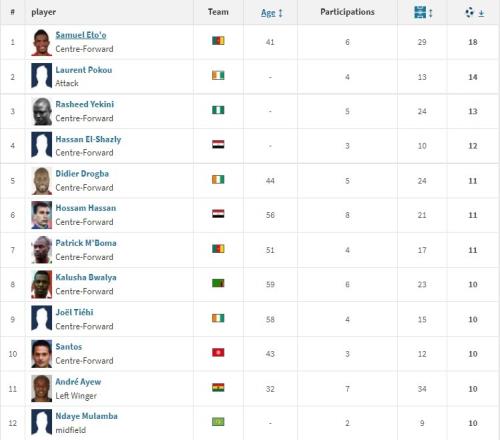500x440 pixels.
Task: Open Samuel Eto'o player profile link
Action: point(81,35)
